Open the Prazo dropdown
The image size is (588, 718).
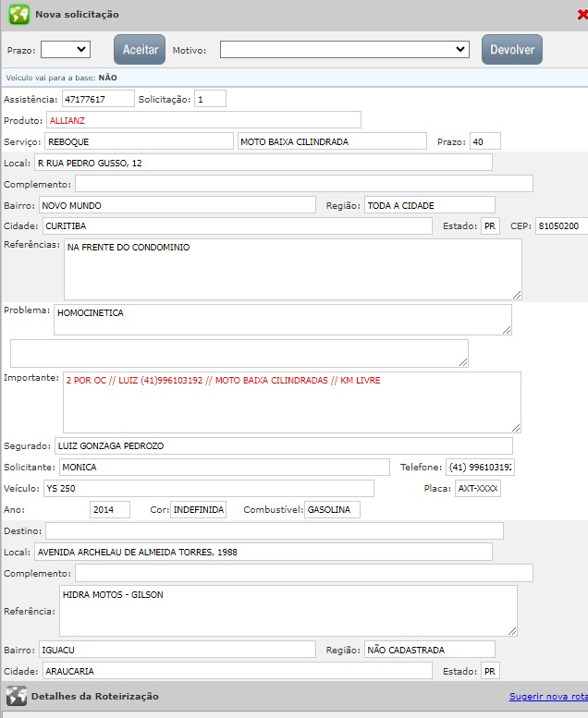point(65,49)
